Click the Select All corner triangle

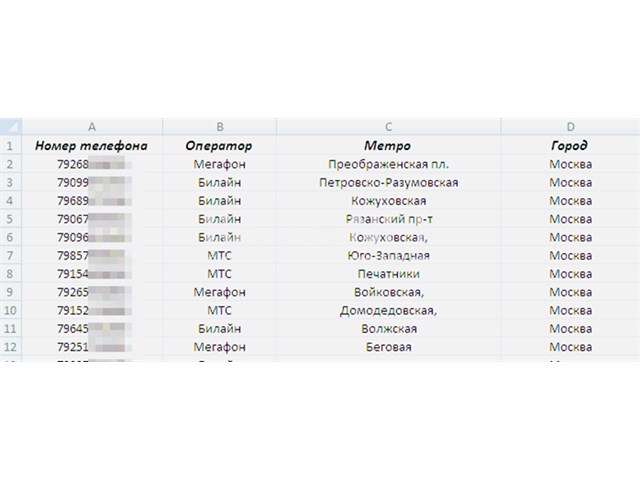coord(11,127)
